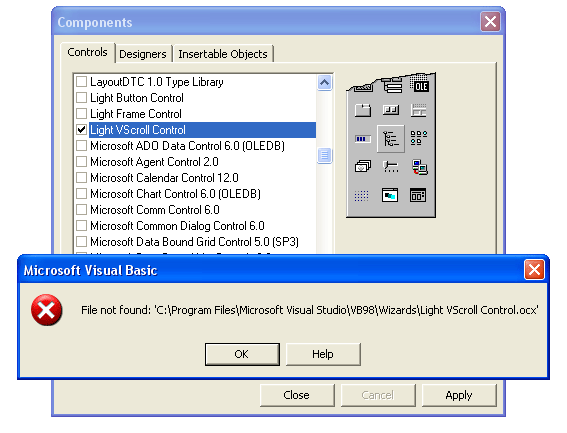
Task: Click the list scrollbar up arrow
Action: 324,83
